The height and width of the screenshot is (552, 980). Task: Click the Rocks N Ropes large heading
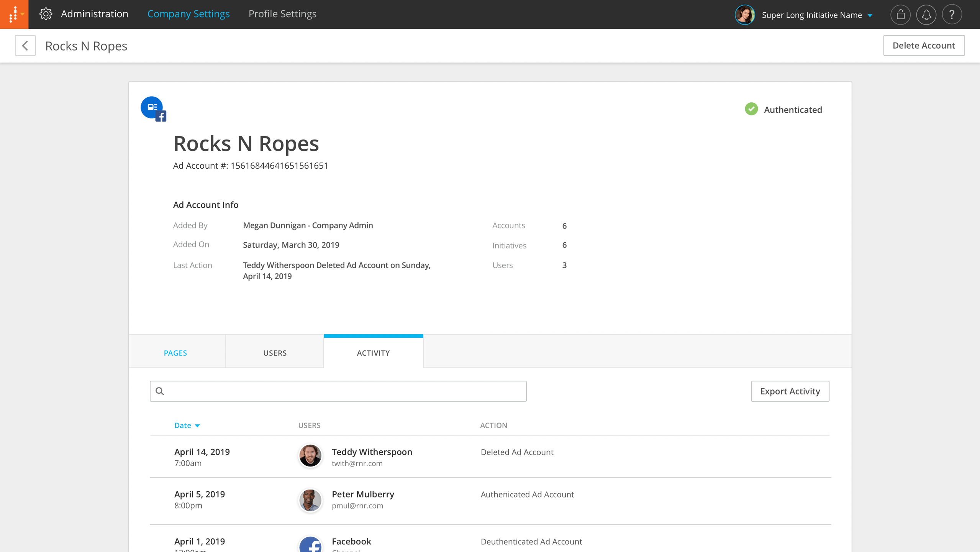(246, 143)
